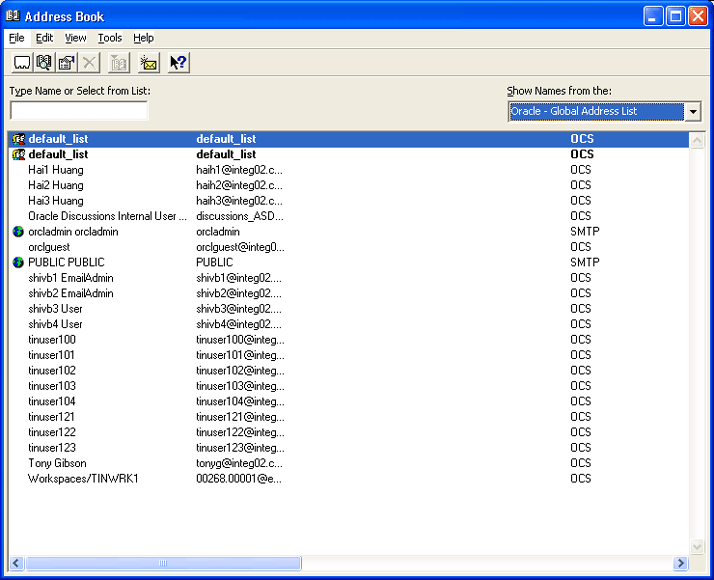Click Add to Personal Address Book icon
This screenshot has height=580, width=714.
tap(119, 63)
